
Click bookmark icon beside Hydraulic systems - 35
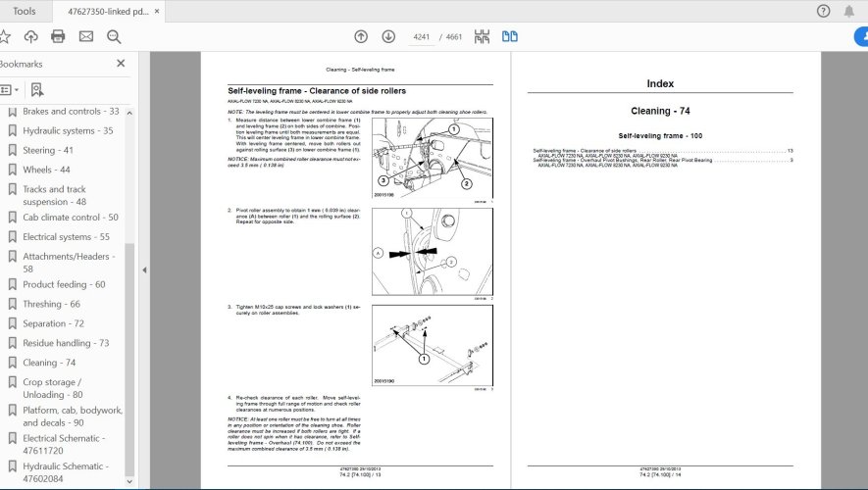[12, 131]
